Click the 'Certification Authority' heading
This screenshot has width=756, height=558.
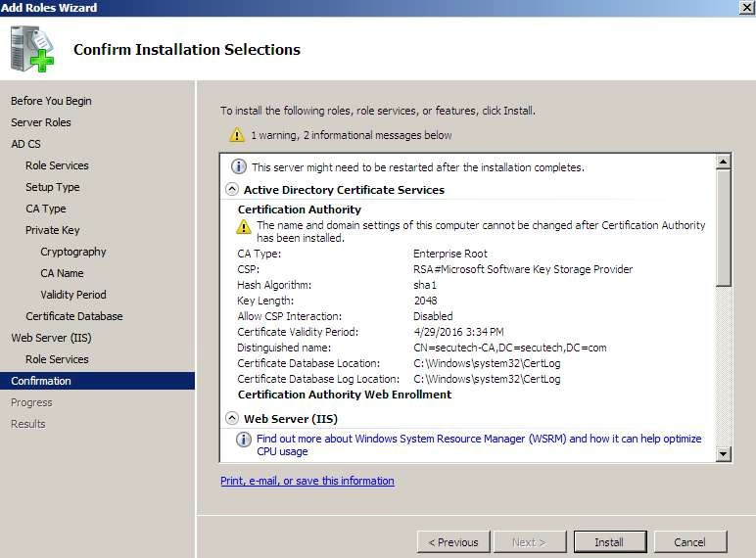pyautogui.click(x=300, y=209)
